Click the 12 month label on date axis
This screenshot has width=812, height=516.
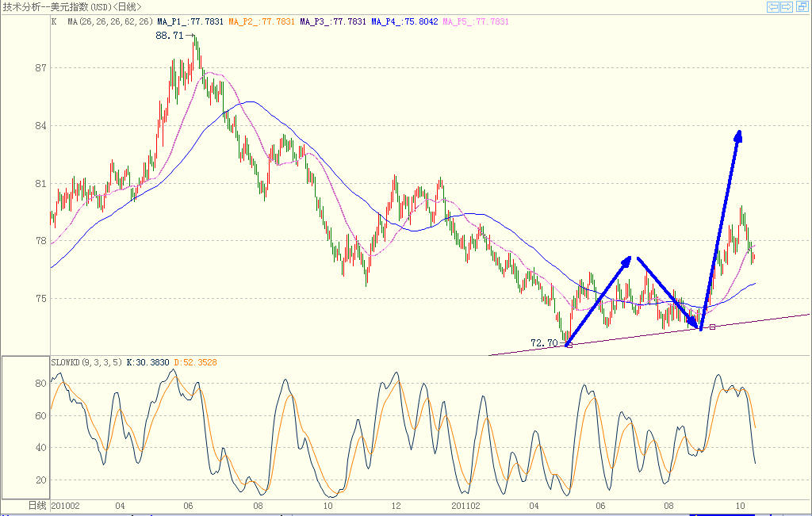click(396, 506)
